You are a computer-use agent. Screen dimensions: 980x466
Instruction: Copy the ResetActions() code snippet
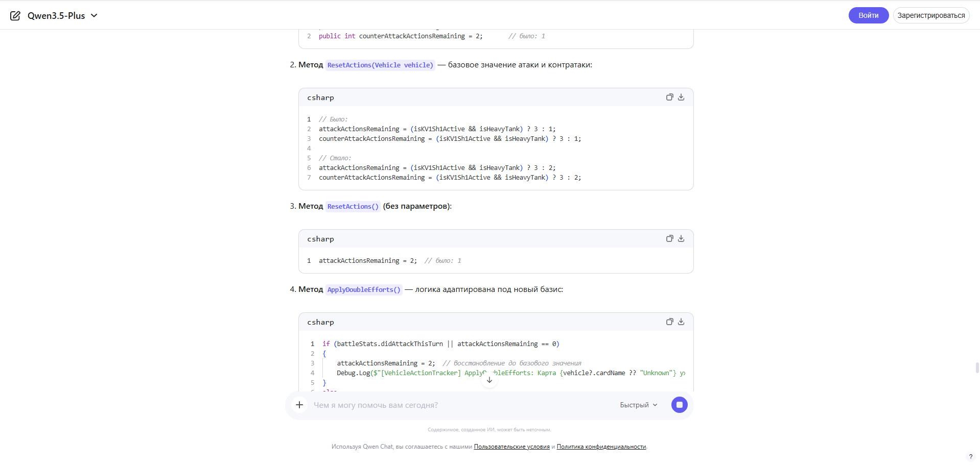tap(669, 238)
